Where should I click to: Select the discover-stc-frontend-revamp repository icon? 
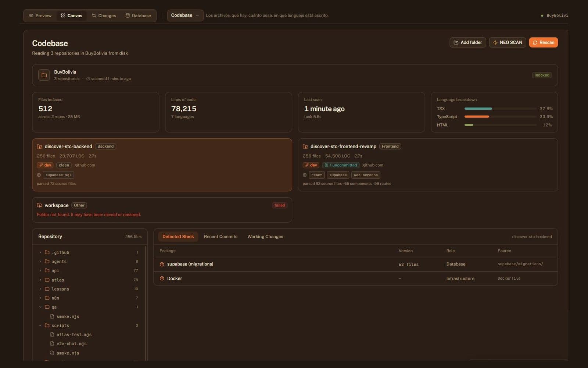click(x=305, y=146)
